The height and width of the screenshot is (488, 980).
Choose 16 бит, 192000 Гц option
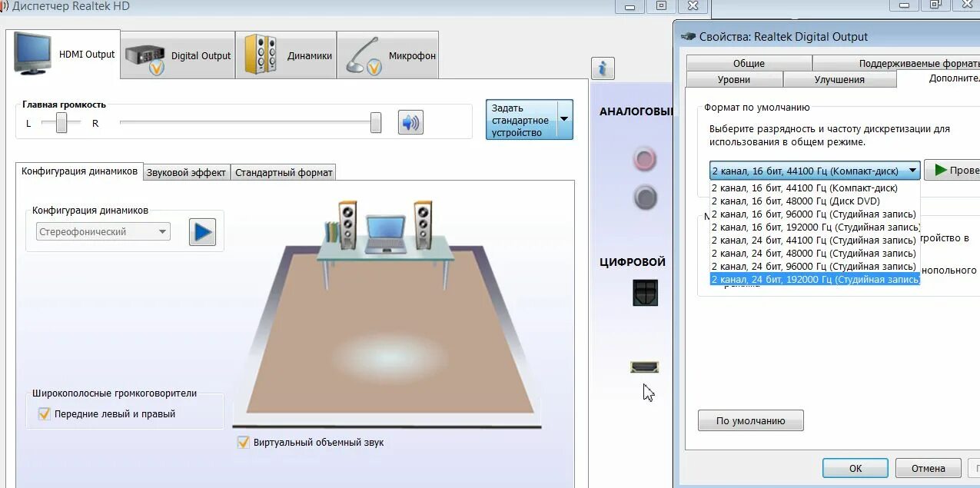pos(815,227)
